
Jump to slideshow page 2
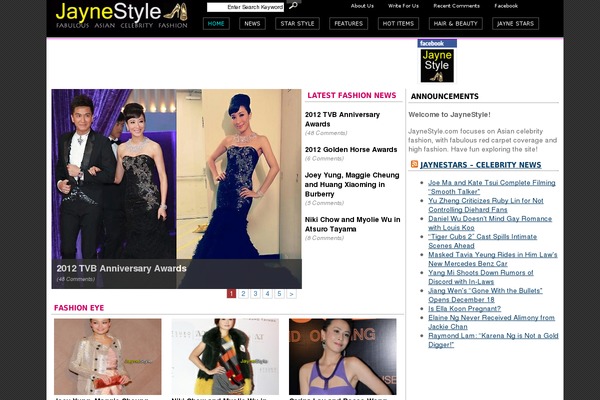(x=243, y=294)
